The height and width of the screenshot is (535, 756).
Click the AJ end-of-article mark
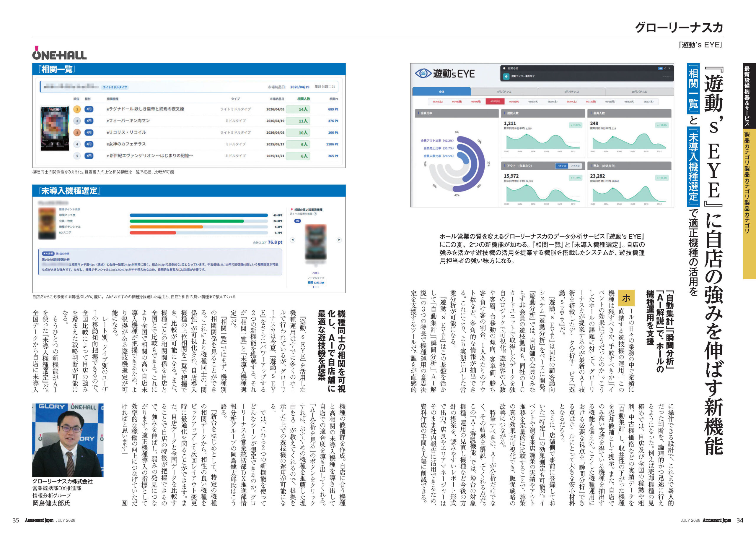click(124, 503)
